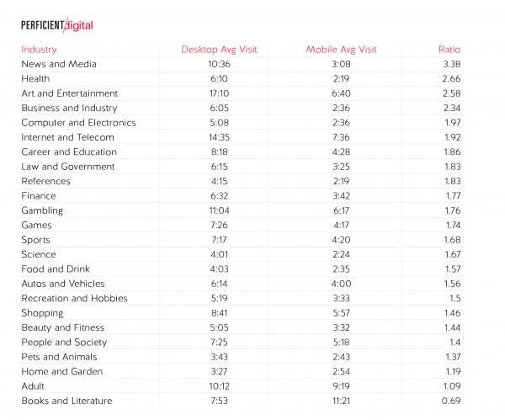The image size is (505, 420).
Task: Select the Recreation and Hobbies cell
Action: pos(74,298)
